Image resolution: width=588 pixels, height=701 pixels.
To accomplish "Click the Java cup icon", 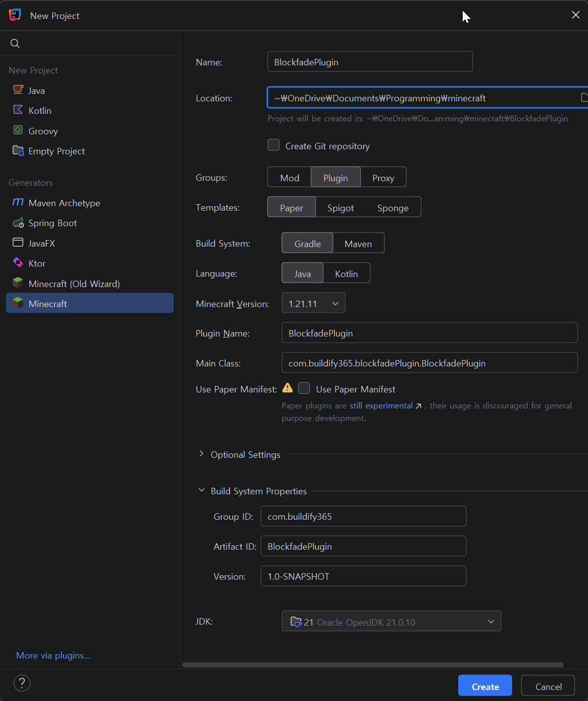I will [18, 90].
